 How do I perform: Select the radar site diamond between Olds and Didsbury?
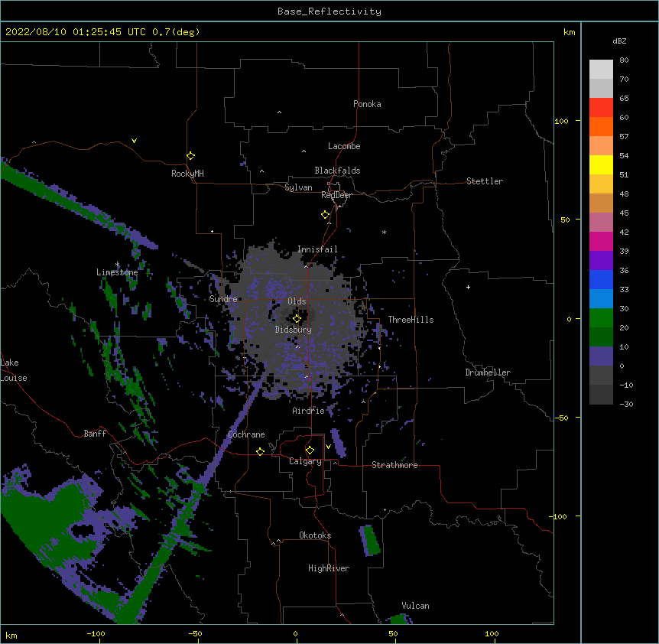(297, 319)
